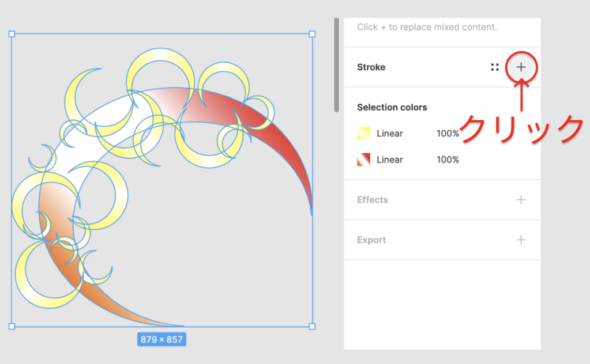Click the 100% opacity of the yellow gradient
This screenshot has height=364, width=590.
[448, 134]
